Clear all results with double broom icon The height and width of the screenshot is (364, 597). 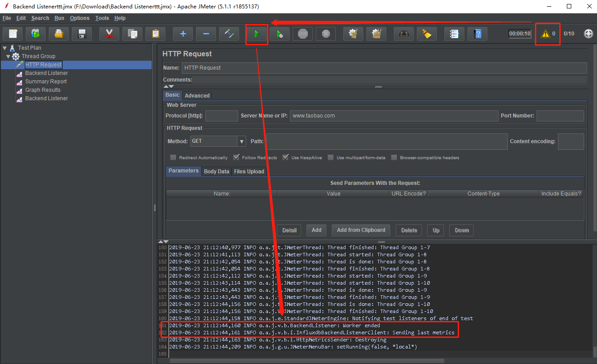(376, 34)
